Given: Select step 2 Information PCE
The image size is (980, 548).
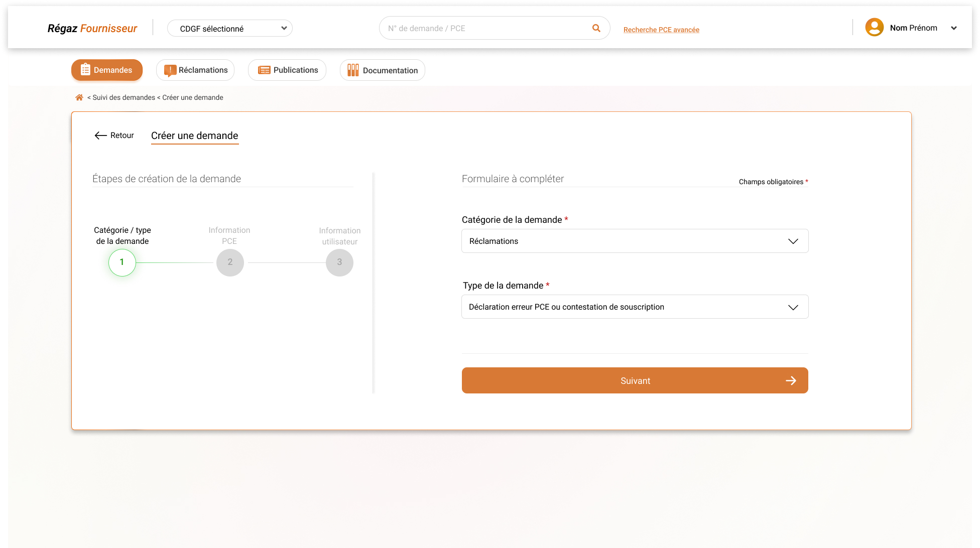Looking at the screenshot, I should (230, 262).
